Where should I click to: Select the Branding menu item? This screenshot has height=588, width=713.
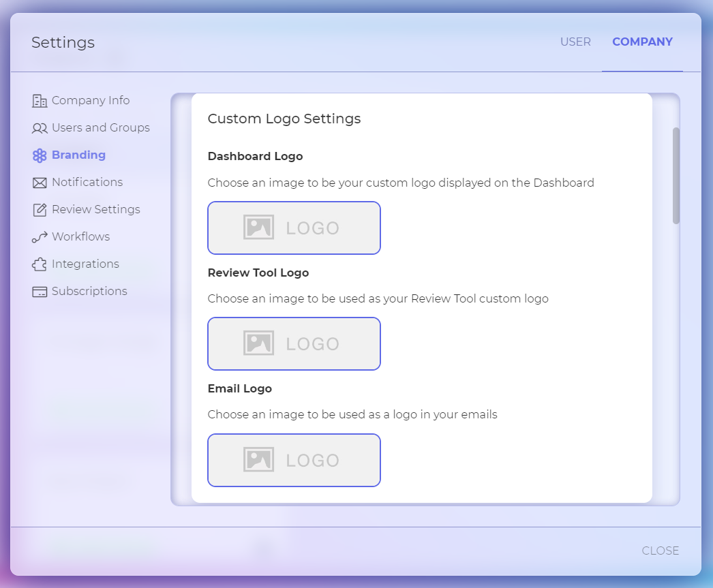coord(69,155)
